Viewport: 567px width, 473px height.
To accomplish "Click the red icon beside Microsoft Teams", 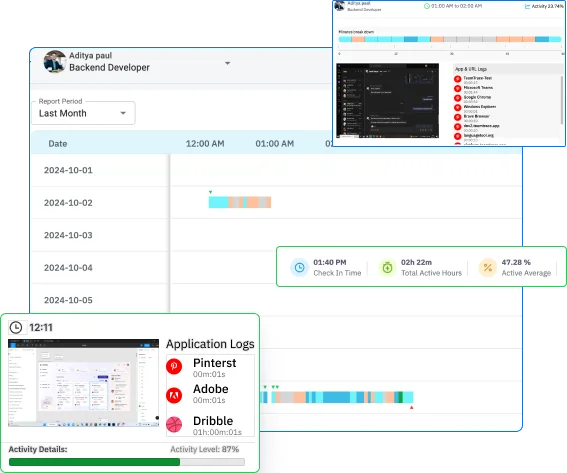I will tap(457, 89).
